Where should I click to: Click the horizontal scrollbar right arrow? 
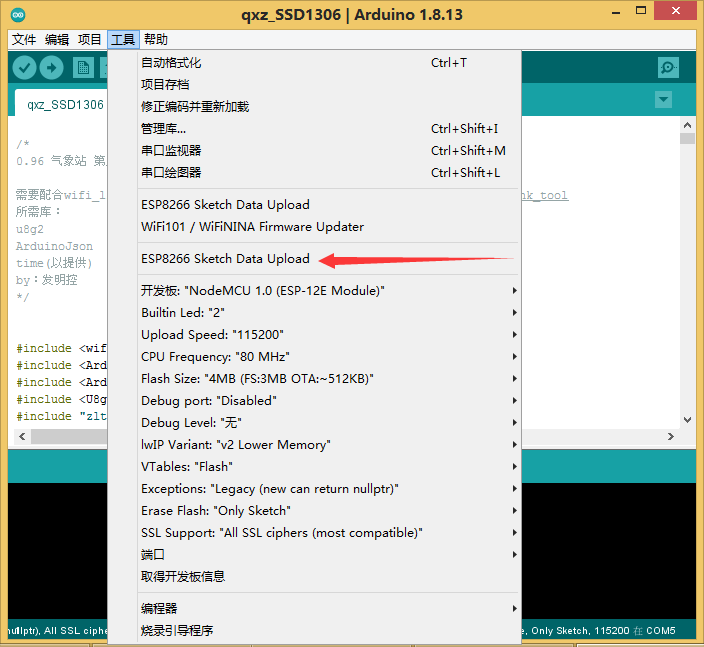coord(671,436)
